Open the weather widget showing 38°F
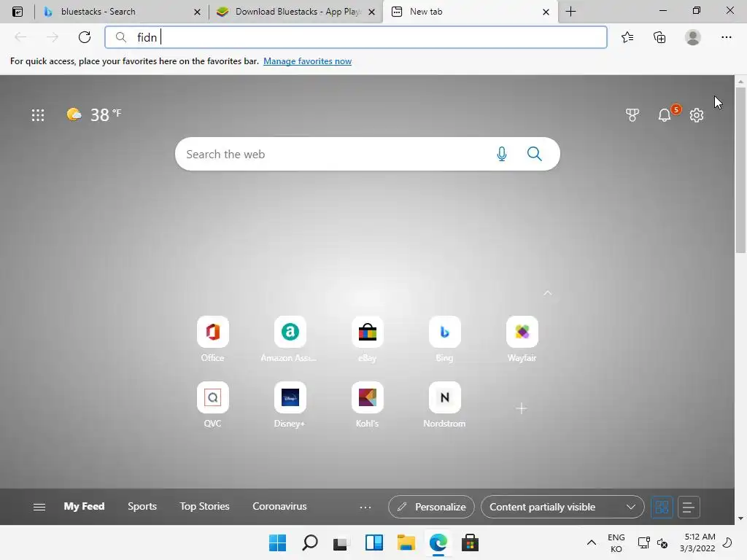 94,114
